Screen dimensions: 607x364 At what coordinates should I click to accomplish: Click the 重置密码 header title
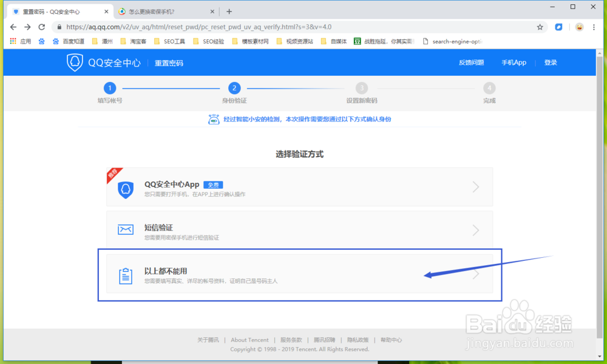(169, 62)
